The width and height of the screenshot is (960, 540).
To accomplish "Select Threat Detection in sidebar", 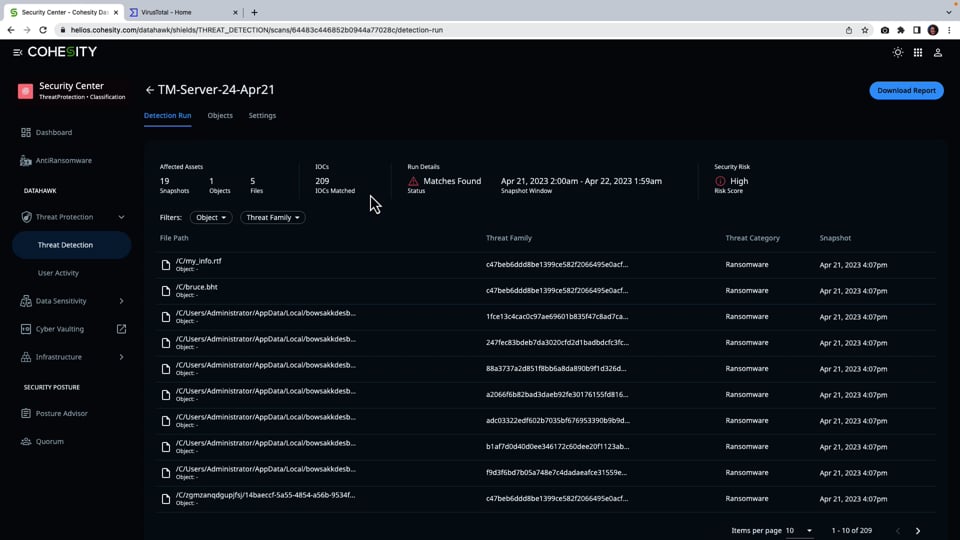I will coord(72,245).
